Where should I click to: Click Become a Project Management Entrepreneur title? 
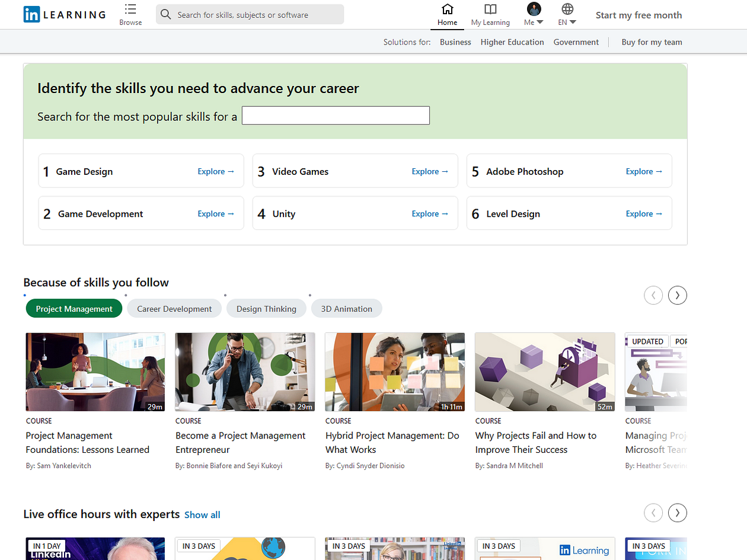click(x=241, y=443)
